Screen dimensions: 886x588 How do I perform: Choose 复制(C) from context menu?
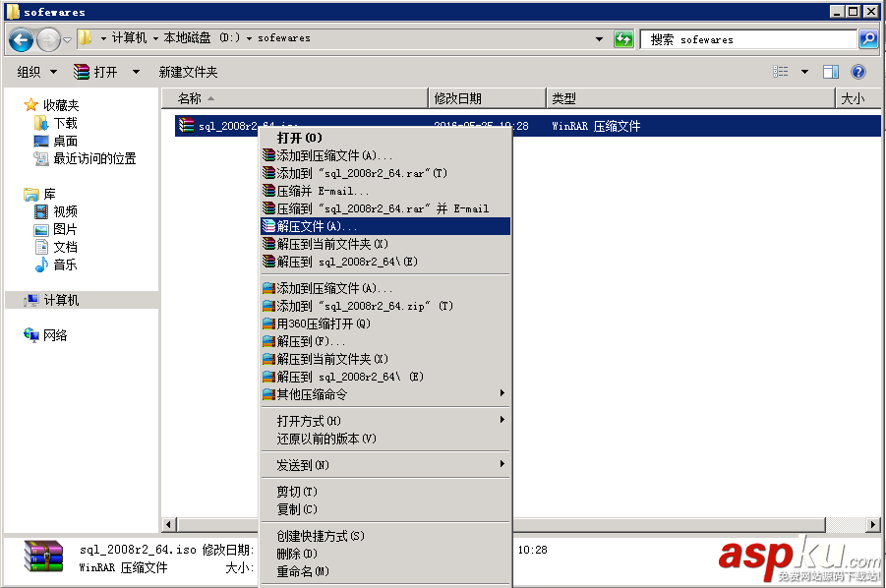click(385, 509)
